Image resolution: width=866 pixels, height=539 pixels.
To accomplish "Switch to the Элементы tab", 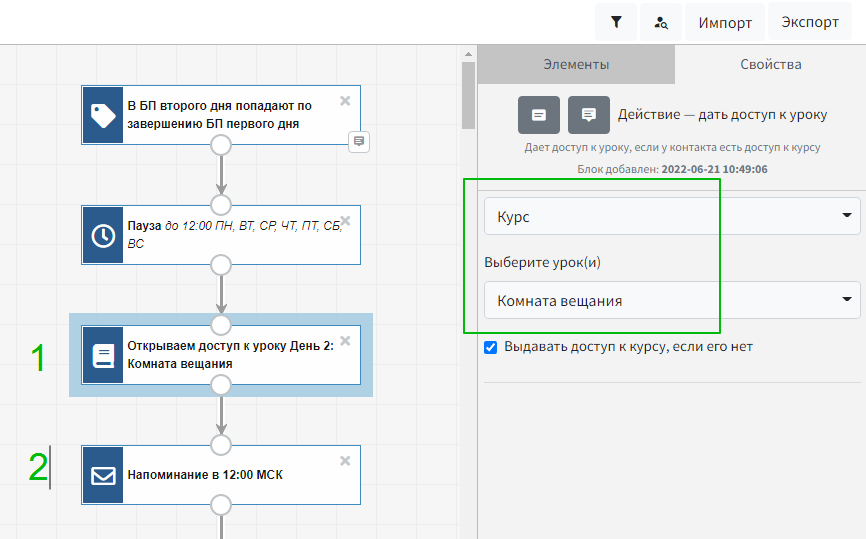I will tap(576, 64).
